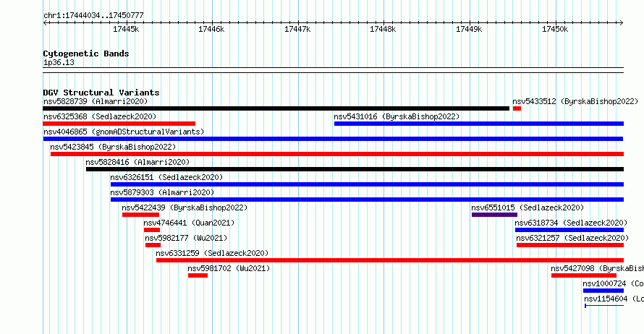
Task: Click the 17450k ruler position
Action: point(555,29)
